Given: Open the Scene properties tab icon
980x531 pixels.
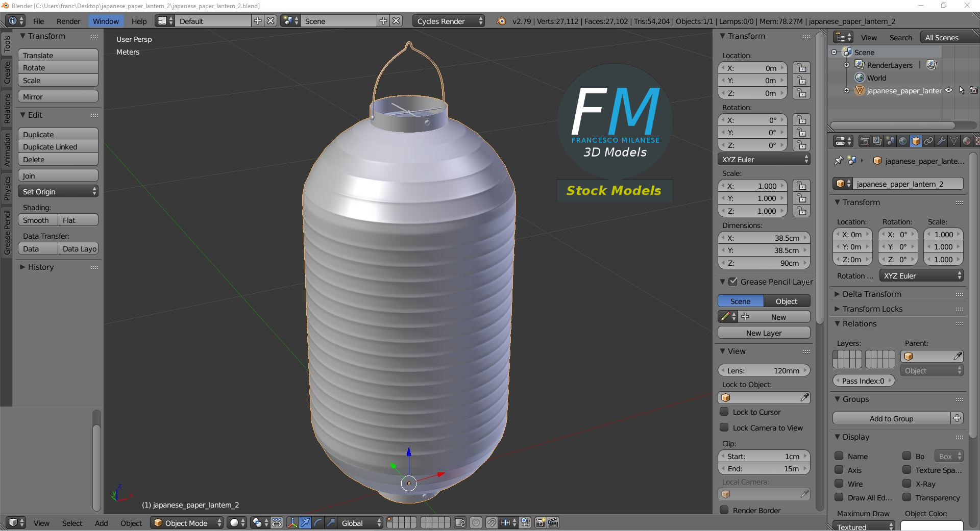Looking at the screenshot, I should coord(890,141).
